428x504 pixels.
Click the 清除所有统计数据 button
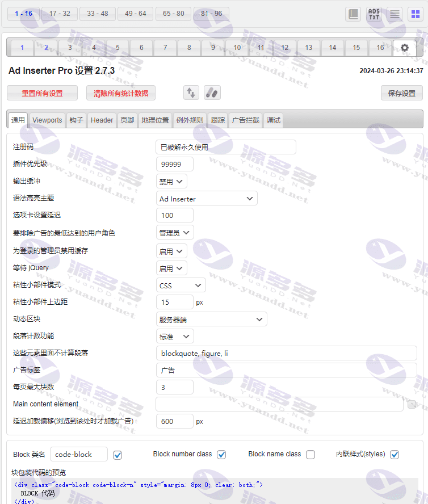coord(121,93)
